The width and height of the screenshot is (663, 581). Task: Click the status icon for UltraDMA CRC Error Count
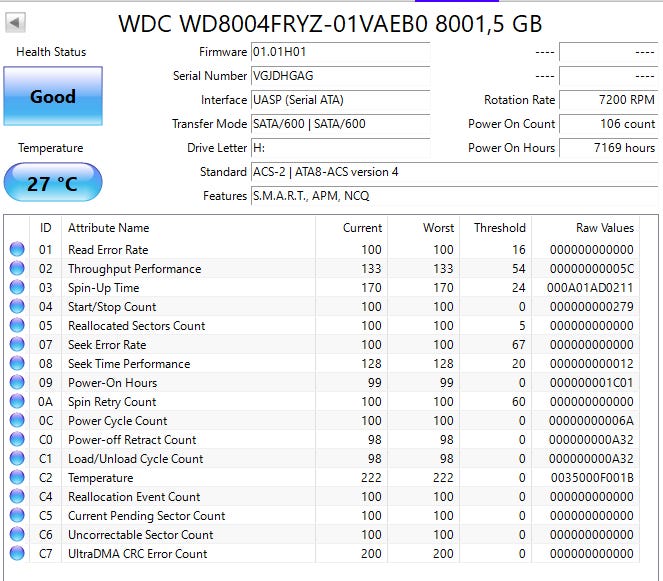[x=17, y=553]
